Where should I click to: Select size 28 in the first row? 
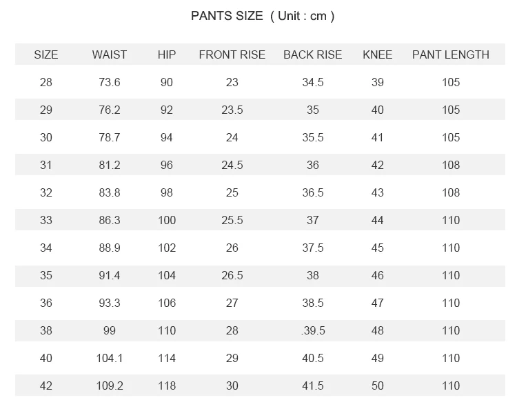tap(45, 82)
